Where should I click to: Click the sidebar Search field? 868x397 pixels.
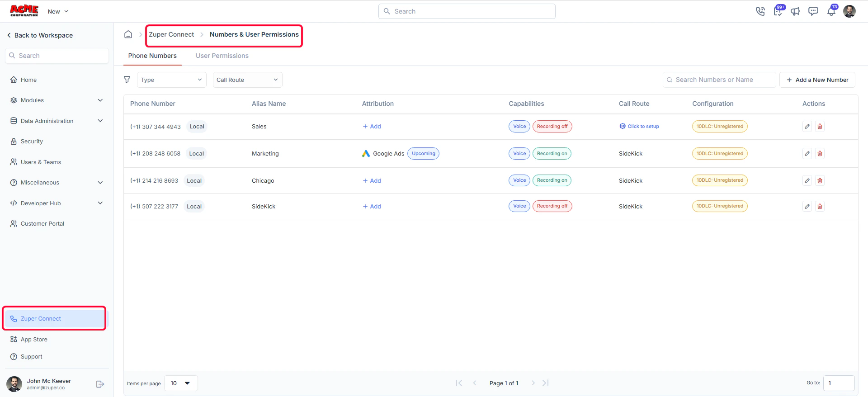coord(57,56)
